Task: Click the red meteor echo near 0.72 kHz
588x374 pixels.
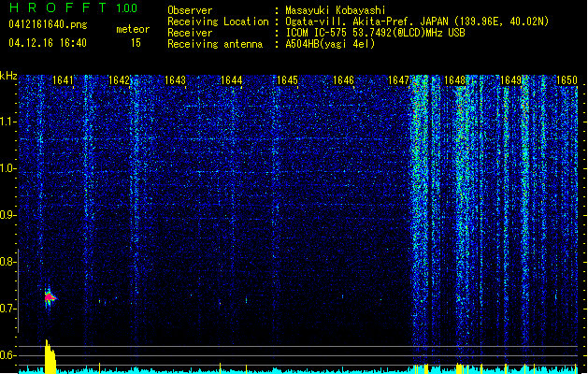Action: click(50, 298)
